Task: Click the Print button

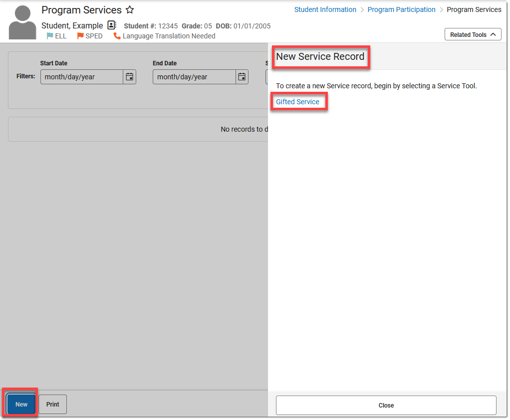Action: [53, 404]
